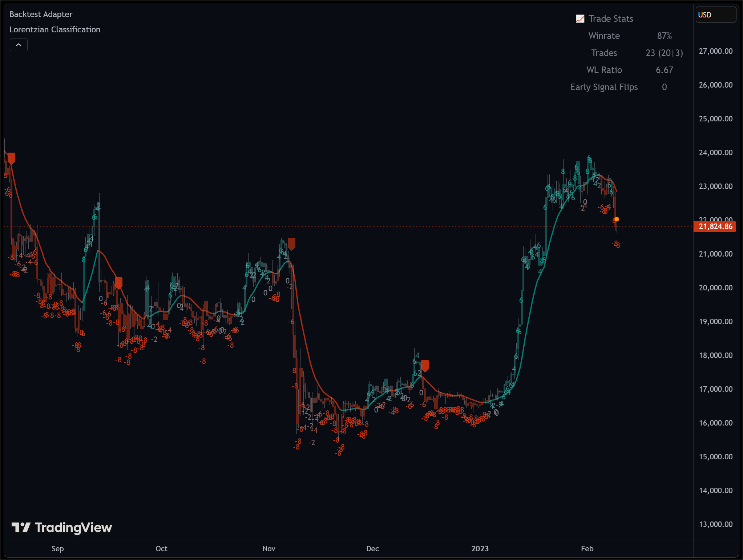
Task: Click the Feb label on the time axis
Action: (x=587, y=549)
